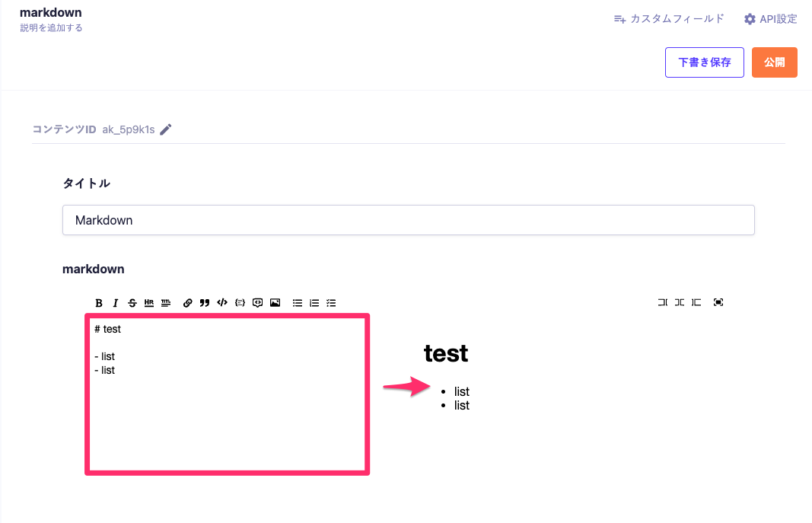The width and height of the screenshot is (812, 523).
Task: Open API設定 from the header
Action: click(x=770, y=19)
